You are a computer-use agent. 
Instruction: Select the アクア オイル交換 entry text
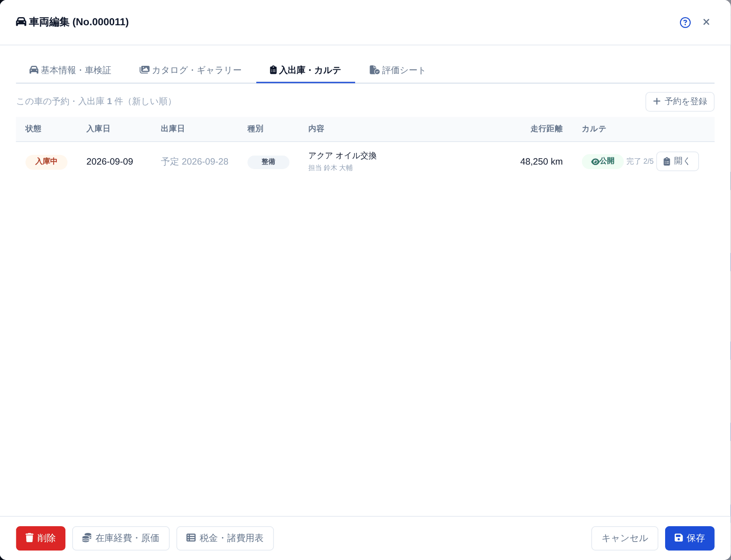[x=342, y=156]
